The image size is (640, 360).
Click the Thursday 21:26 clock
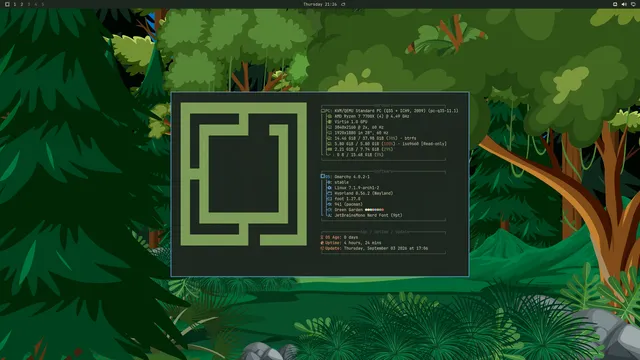320,4
